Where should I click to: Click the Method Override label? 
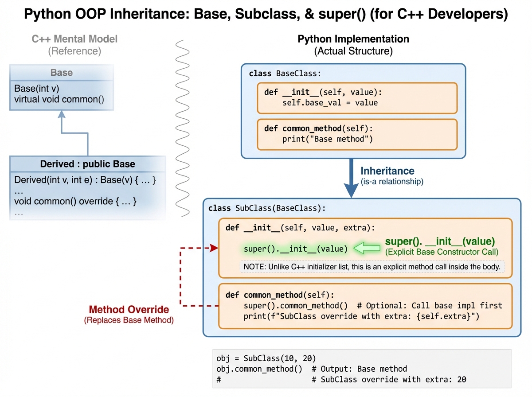click(x=129, y=310)
